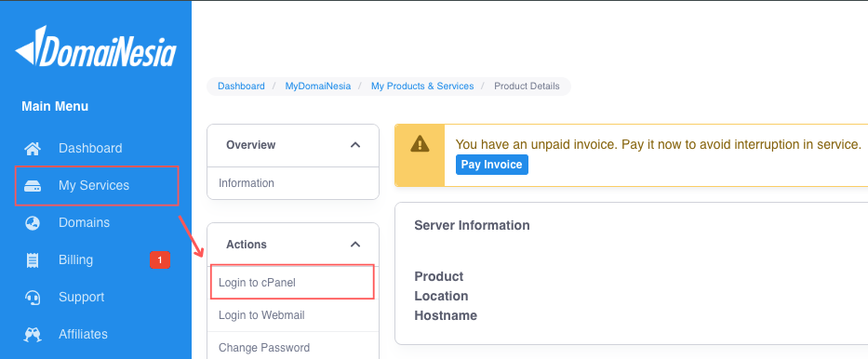Click the Server Information heading

[472, 225]
